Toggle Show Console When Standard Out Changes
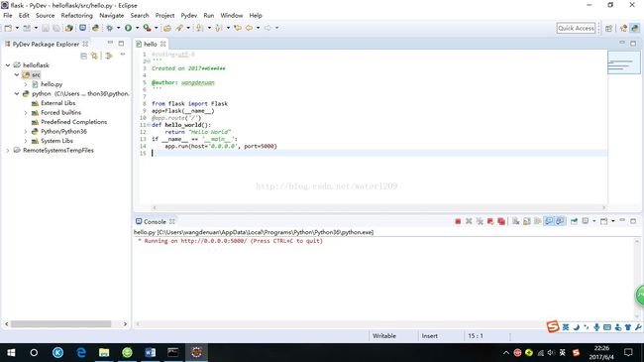 549,221
